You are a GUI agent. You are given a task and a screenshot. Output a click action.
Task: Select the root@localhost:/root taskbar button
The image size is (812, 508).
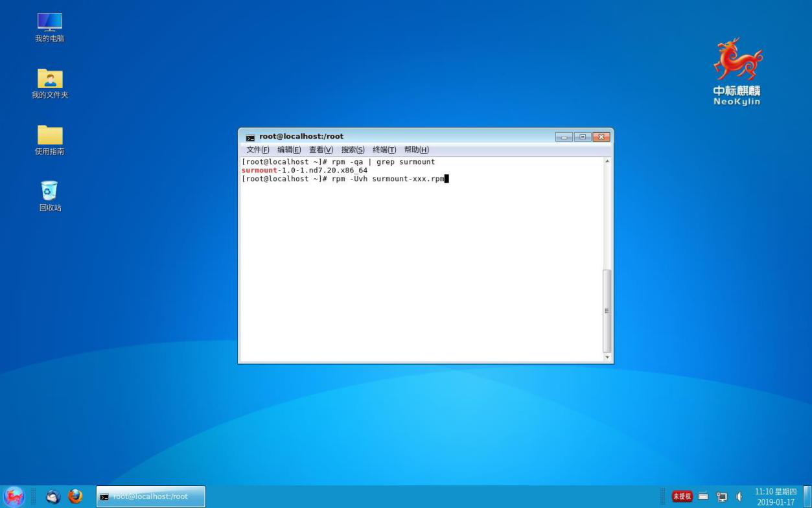click(x=151, y=497)
